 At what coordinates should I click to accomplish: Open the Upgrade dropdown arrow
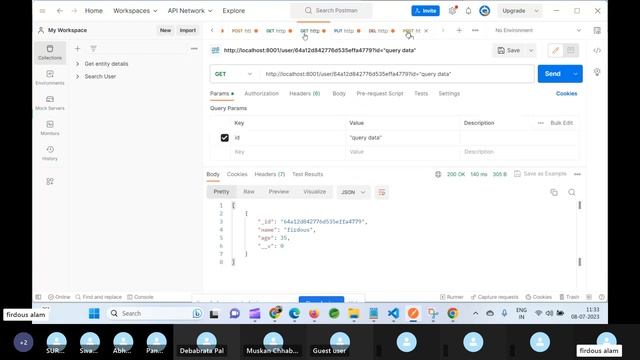pos(536,11)
